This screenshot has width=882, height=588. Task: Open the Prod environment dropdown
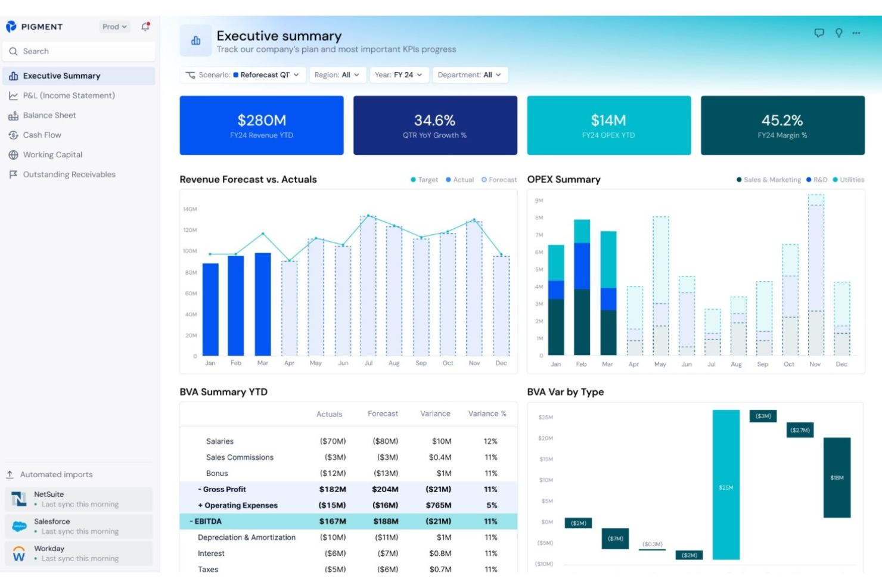[x=113, y=26]
